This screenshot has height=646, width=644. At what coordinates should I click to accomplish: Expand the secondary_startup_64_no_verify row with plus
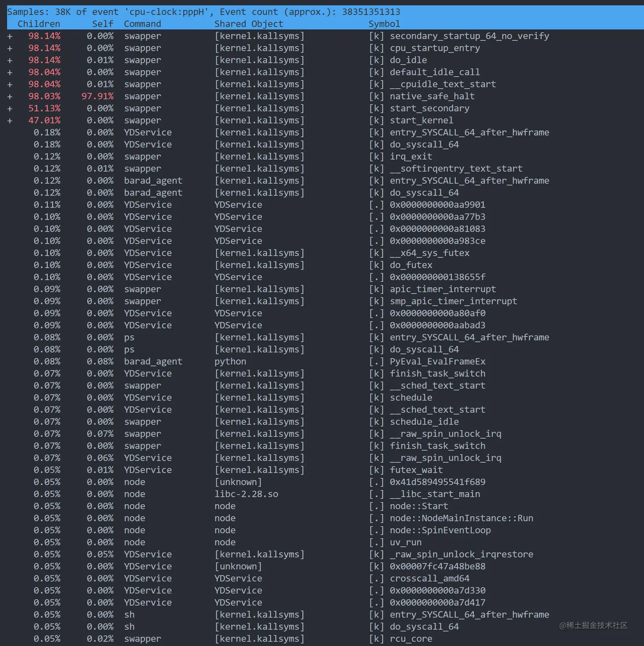click(x=10, y=37)
